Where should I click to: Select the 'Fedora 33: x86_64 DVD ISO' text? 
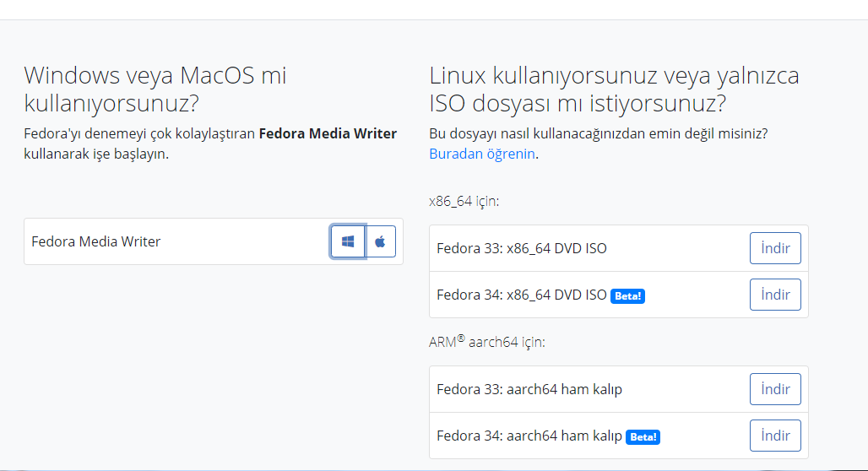(x=521, y=248)
